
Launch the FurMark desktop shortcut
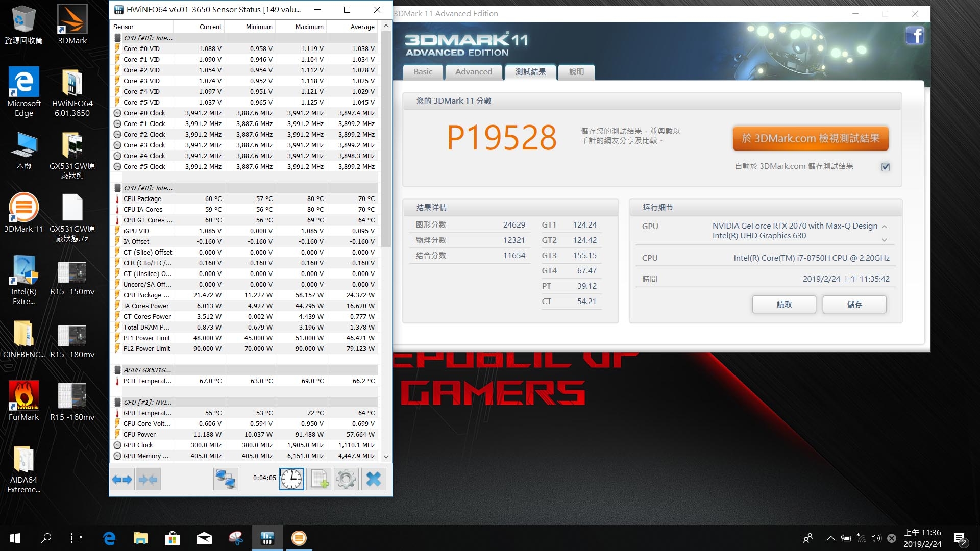23,401
